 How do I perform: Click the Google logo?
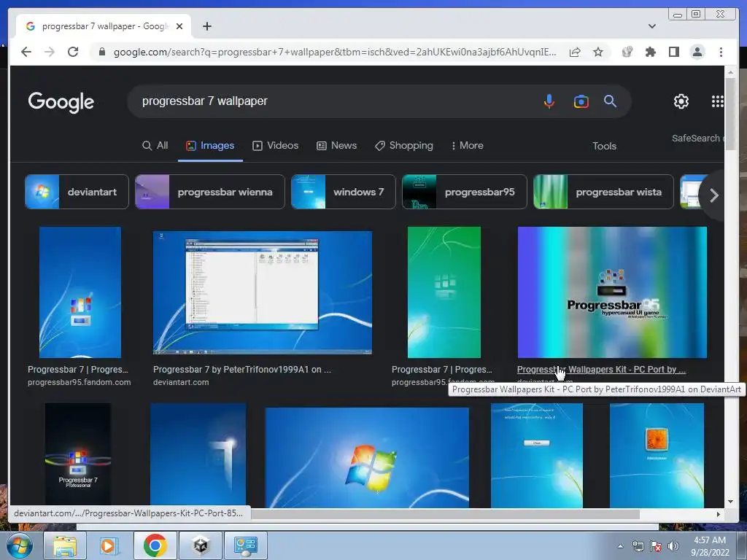pos(61,102)
